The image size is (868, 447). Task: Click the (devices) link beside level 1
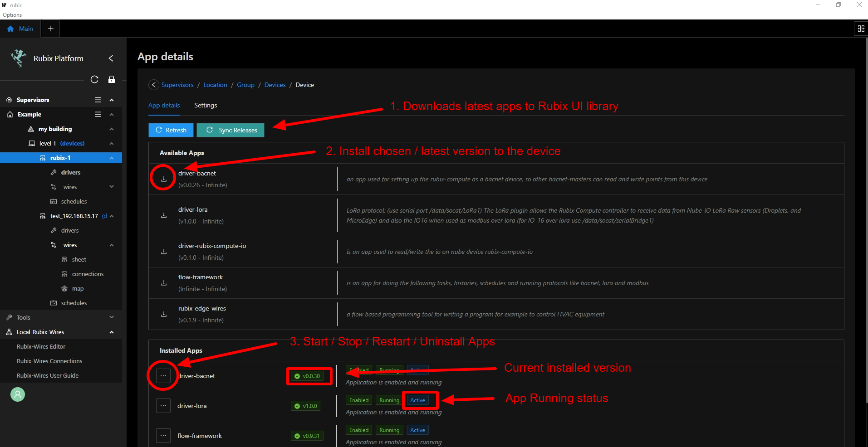point(72,143)
